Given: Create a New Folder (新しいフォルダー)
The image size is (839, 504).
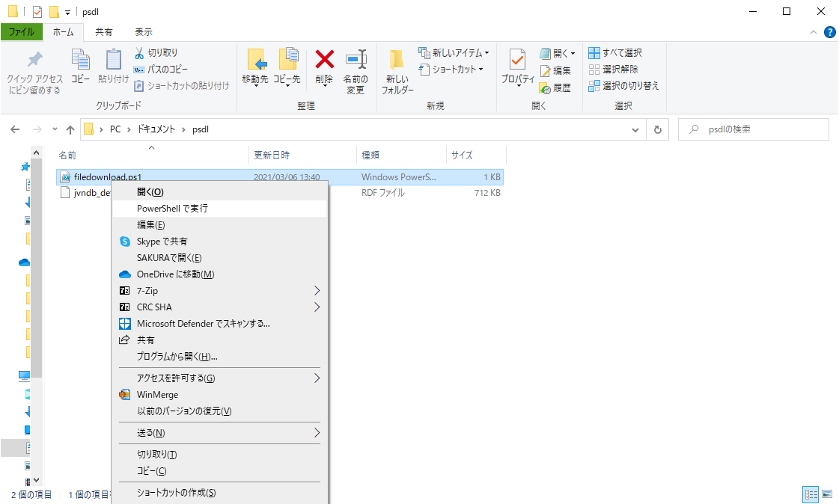Looking at the screenshot, I should 397,72.
